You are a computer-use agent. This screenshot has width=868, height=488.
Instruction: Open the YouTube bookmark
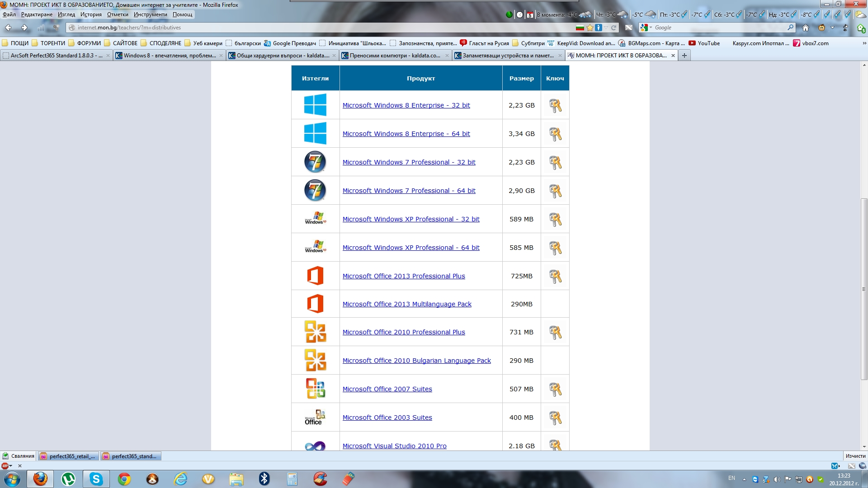click(x=704, y=43)
